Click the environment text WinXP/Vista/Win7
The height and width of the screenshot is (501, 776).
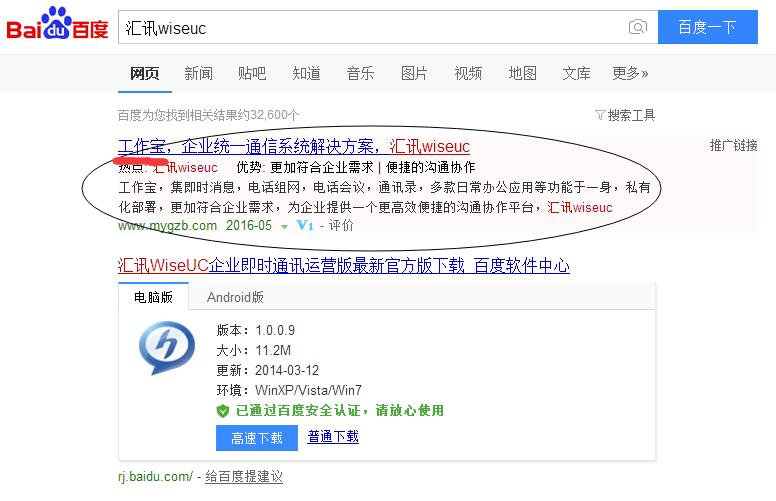[308, 390]
